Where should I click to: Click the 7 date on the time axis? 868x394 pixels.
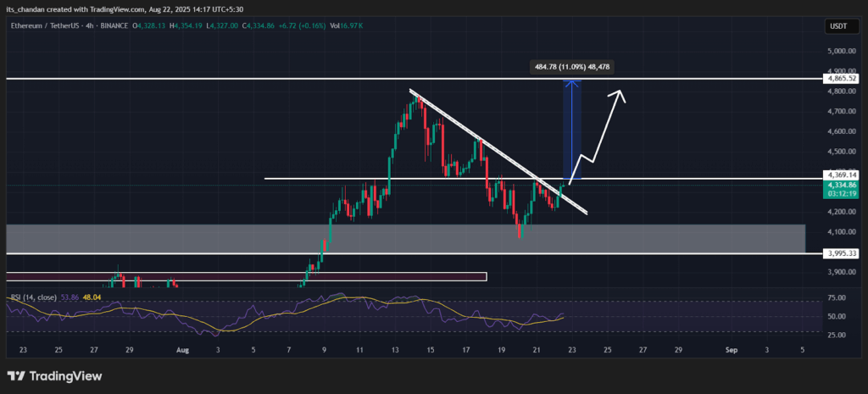[x=289, y=350]
